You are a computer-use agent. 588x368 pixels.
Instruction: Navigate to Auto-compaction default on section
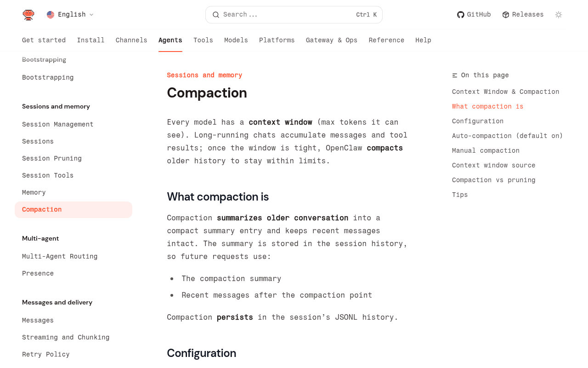pos(507,135)
